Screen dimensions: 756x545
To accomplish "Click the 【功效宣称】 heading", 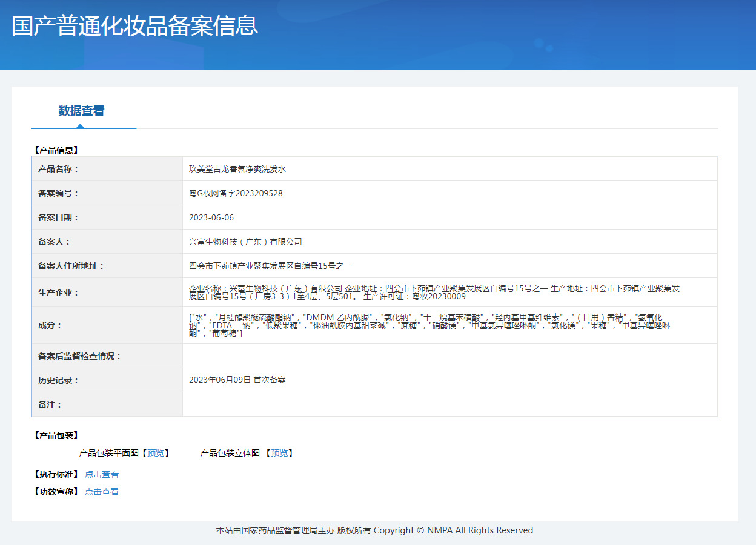I will coord(56,492).
